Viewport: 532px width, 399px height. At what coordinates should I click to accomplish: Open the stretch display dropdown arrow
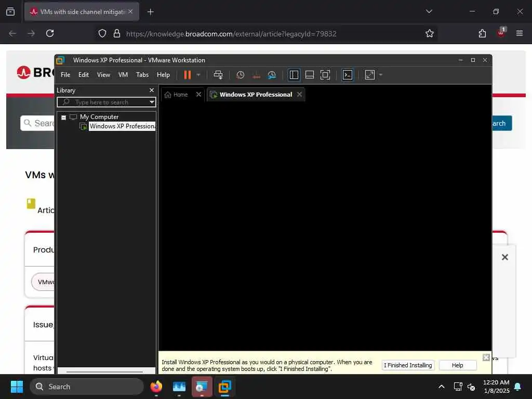pyautogui.click(x=381, y=75)
